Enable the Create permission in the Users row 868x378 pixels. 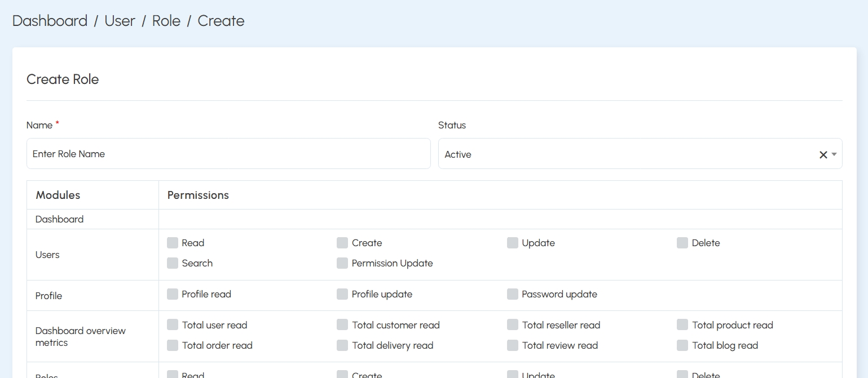(342, 243)
